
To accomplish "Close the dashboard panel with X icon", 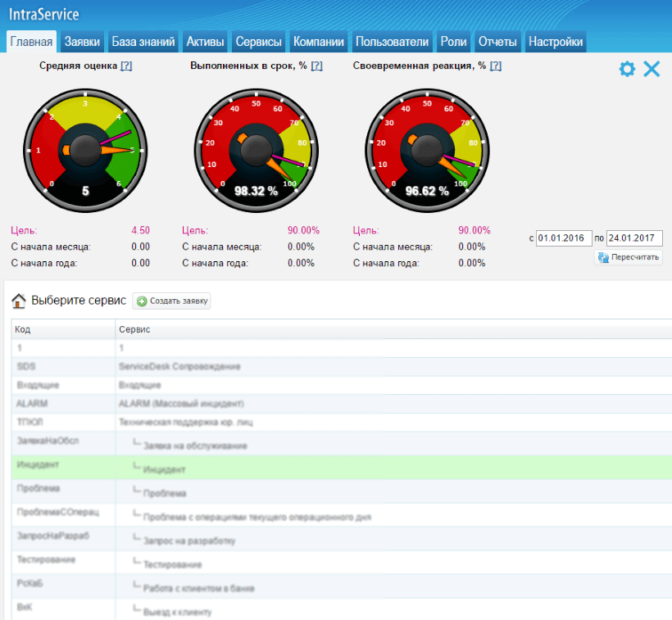I will 652,69.
